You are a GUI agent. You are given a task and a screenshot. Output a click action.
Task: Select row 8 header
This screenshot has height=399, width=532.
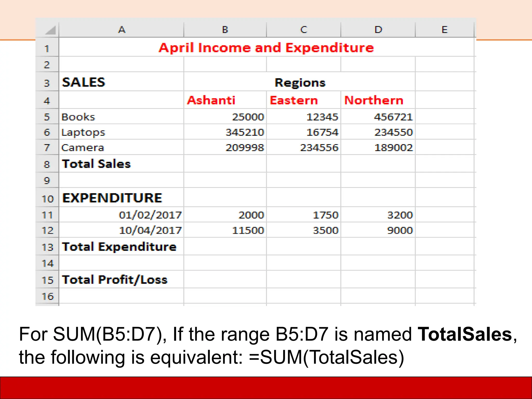(x=47, y=164)
